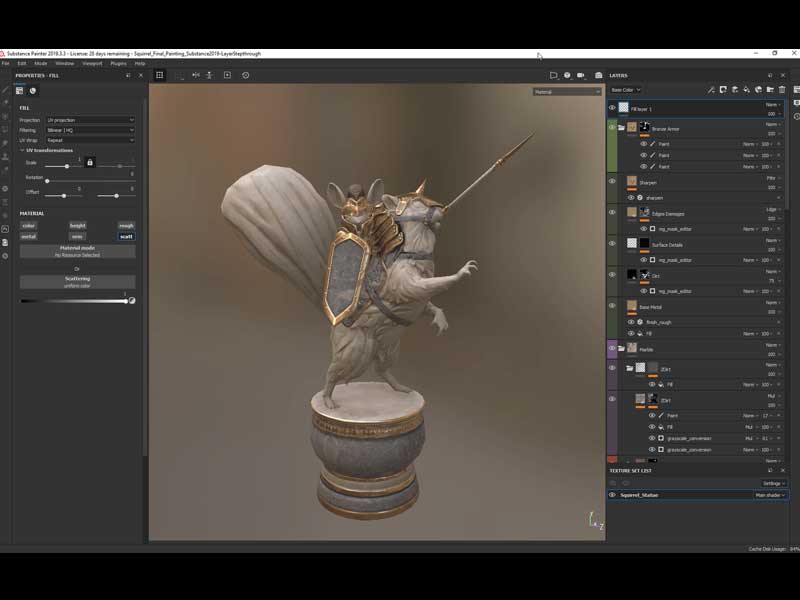Click the history clock icon in viewport toolbar
This screenshot has height=600, width=800.
tap(246, 75)
